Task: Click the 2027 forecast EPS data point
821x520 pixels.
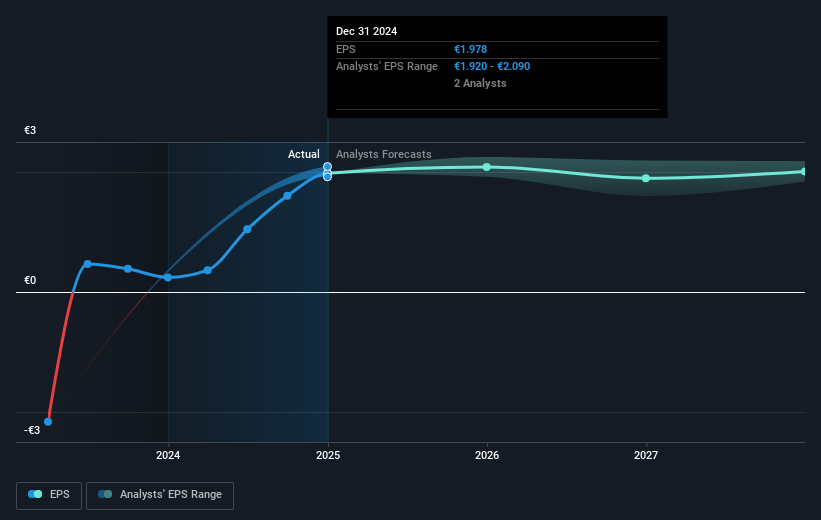Action: (646, 178)
